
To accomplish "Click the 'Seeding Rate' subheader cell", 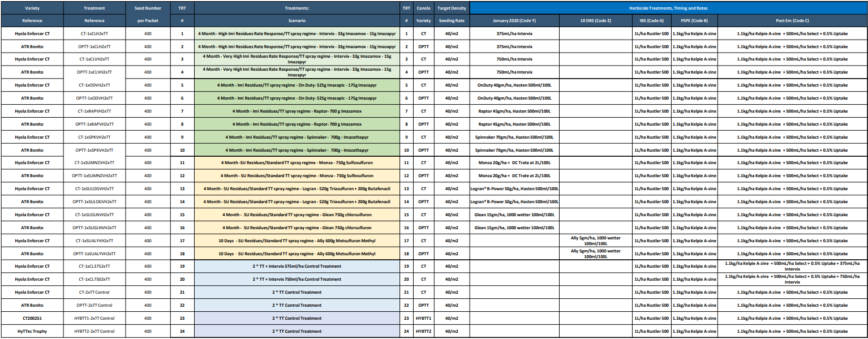I will tap(452, 20).
